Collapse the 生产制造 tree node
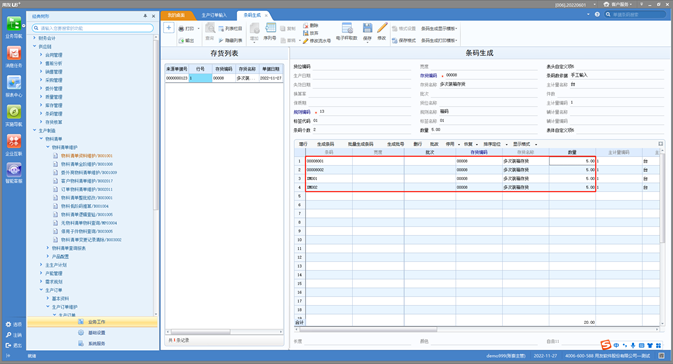 coord(35,130)
